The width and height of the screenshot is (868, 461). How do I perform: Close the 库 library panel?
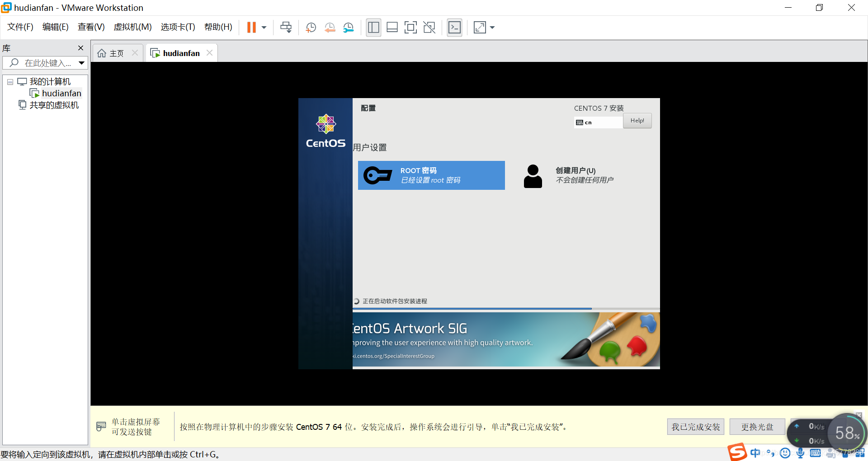tap(80, 48)
